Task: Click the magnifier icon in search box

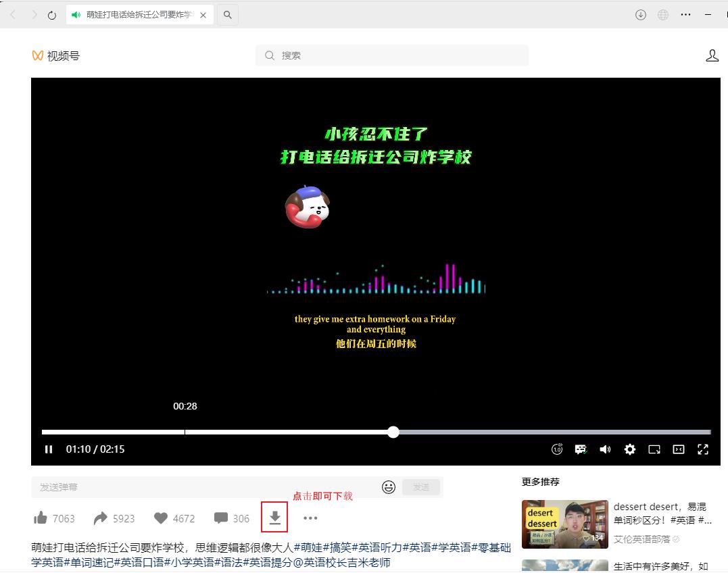Action: tap(269, 55)
